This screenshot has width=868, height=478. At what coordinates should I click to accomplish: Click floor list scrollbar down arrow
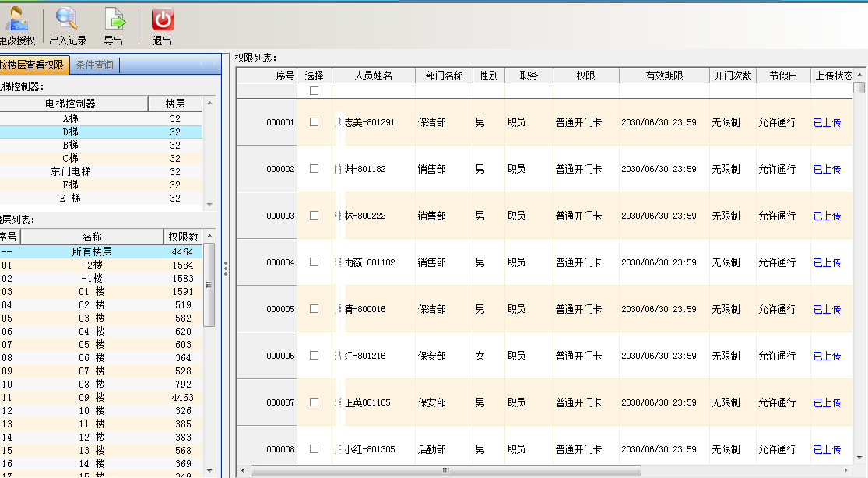pyautogui.click(x=209, y=471)
